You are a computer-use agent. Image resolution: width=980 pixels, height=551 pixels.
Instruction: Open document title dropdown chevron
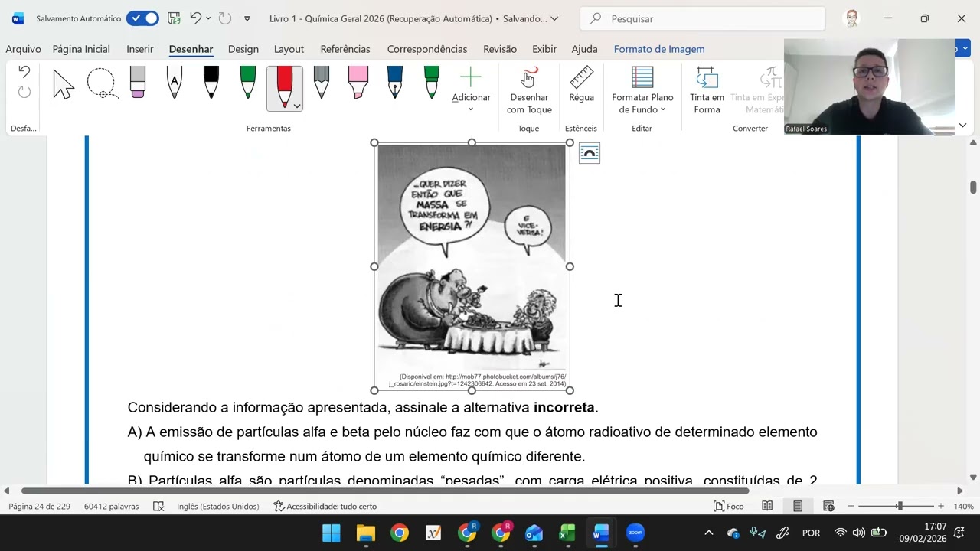(554, 18)
